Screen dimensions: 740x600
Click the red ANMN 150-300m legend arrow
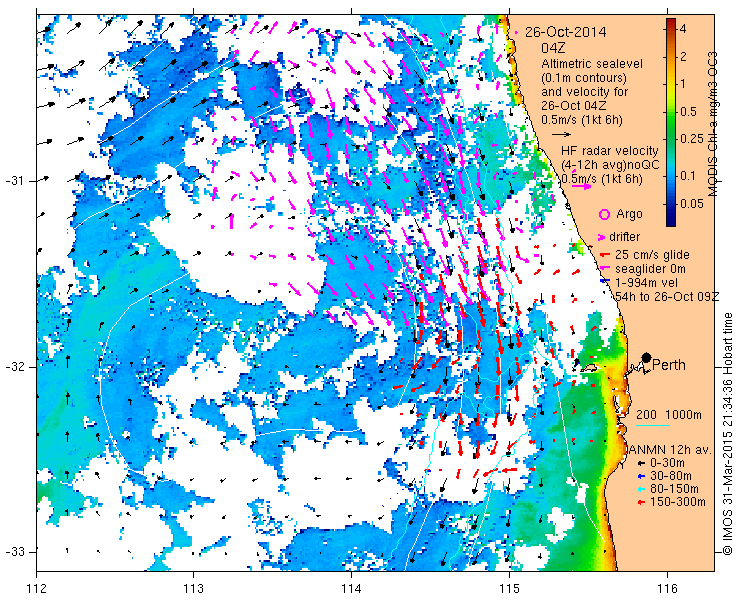point(641,502)
